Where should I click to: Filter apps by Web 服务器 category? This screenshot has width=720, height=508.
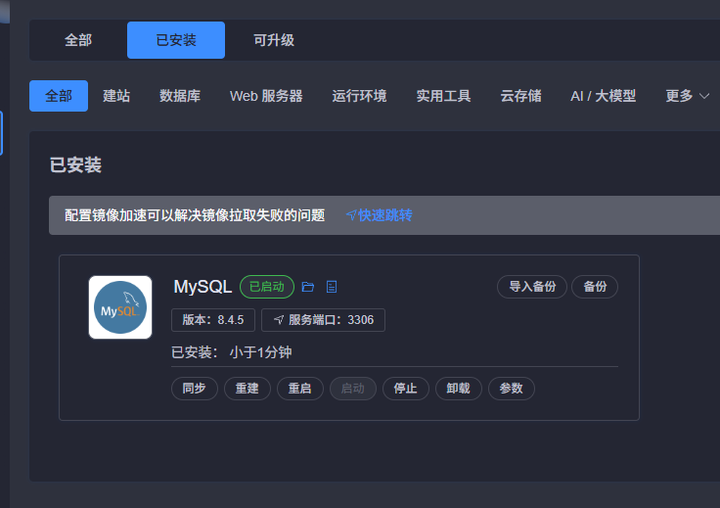266,96
